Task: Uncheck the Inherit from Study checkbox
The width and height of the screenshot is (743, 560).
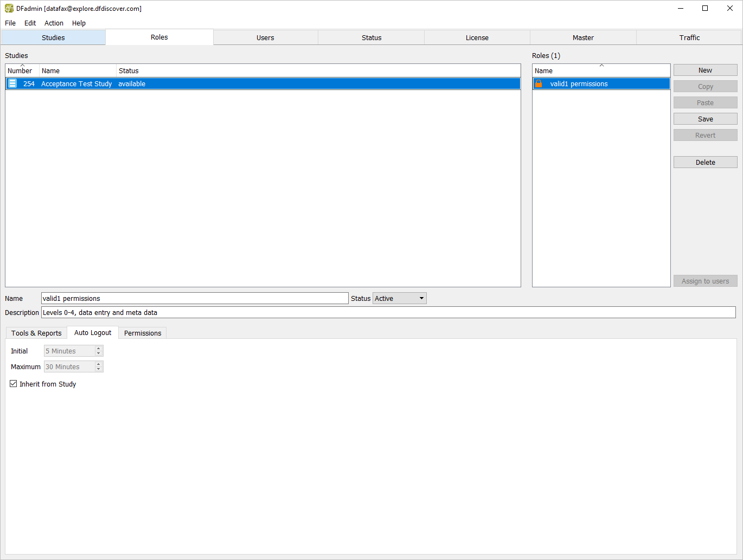Action: point(14,384)
